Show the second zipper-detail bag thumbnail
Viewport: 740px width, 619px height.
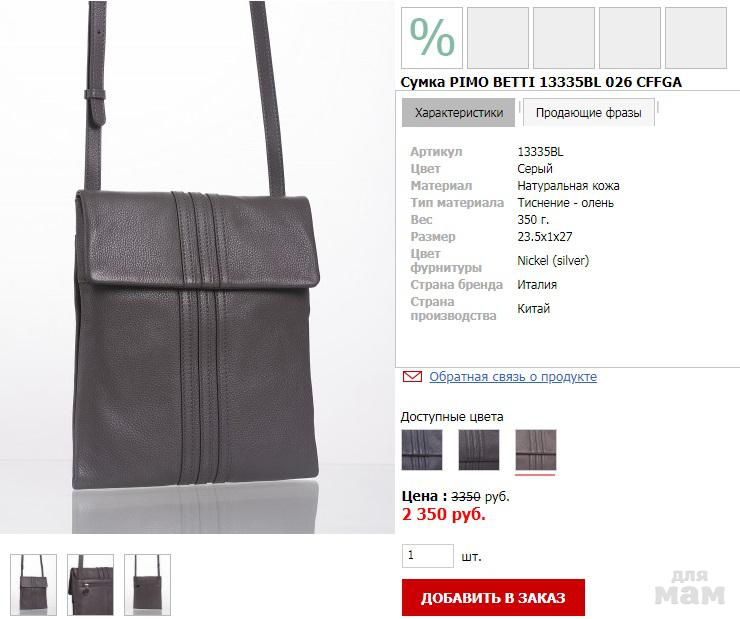(90, 585)
